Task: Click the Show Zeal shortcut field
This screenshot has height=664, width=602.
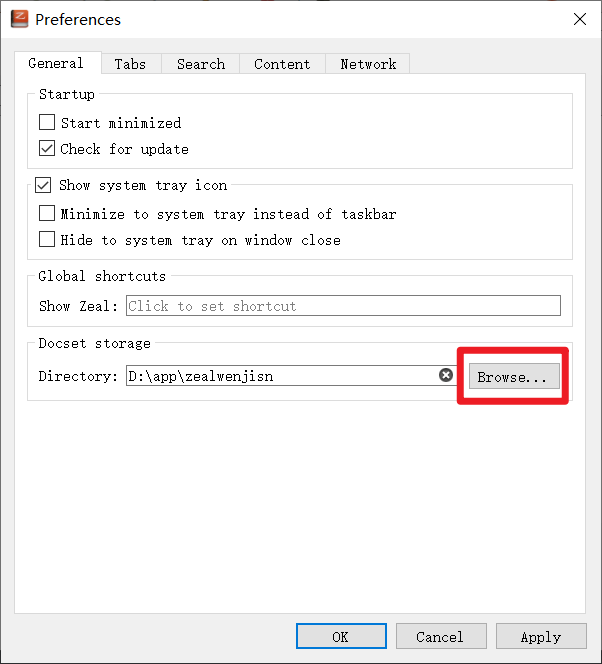Action: click(x=343, y=306)
